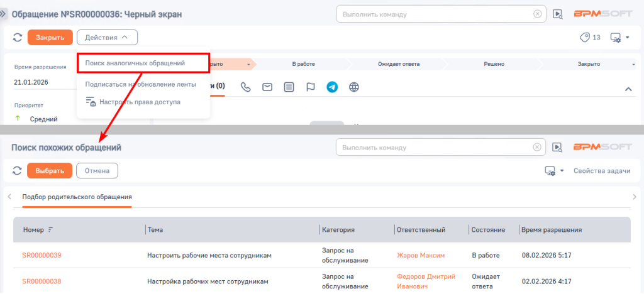Click the orange Закрыть button

pyautogui.click(x=50, y=37)
